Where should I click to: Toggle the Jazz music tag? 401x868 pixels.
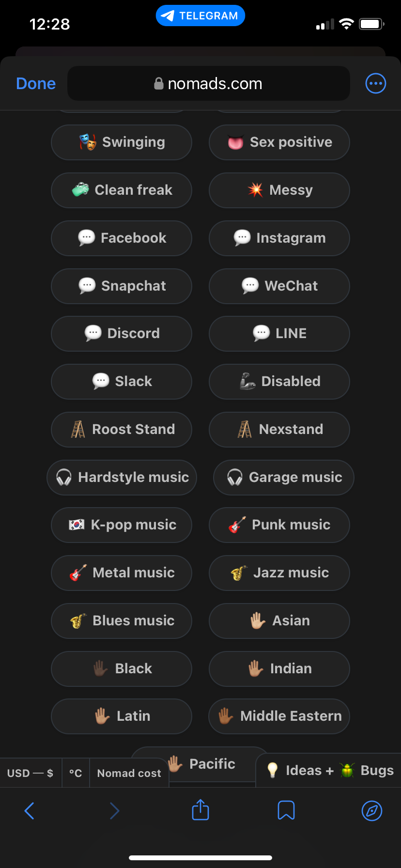pos(279,573)
